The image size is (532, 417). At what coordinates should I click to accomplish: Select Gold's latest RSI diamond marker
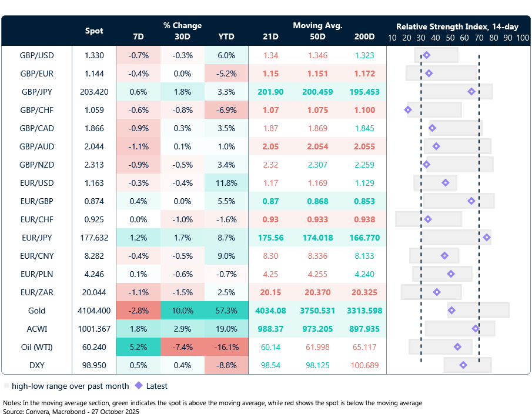[451, 311]
